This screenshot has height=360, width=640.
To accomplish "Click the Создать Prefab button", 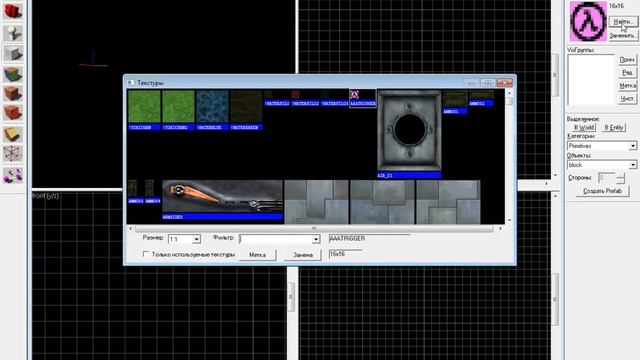I will click(602, 191).
